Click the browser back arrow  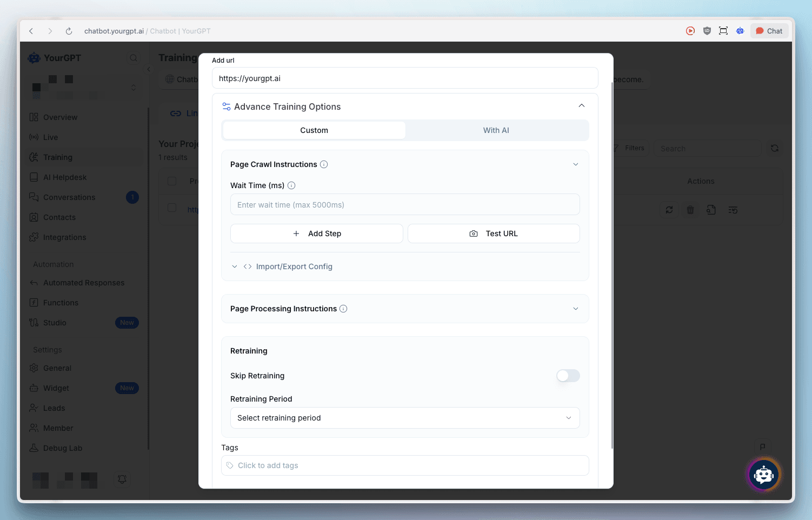(x=31, y=31)
